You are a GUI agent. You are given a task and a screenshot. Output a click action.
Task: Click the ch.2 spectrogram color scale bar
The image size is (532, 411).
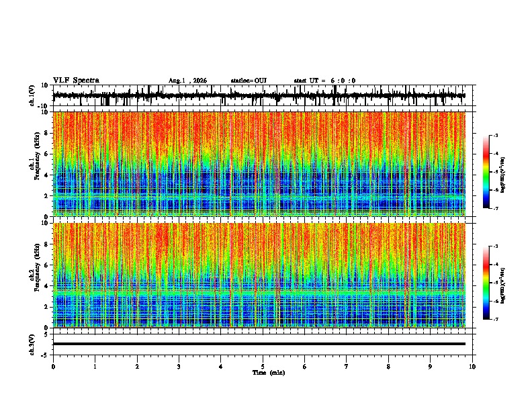coord(486,283)
